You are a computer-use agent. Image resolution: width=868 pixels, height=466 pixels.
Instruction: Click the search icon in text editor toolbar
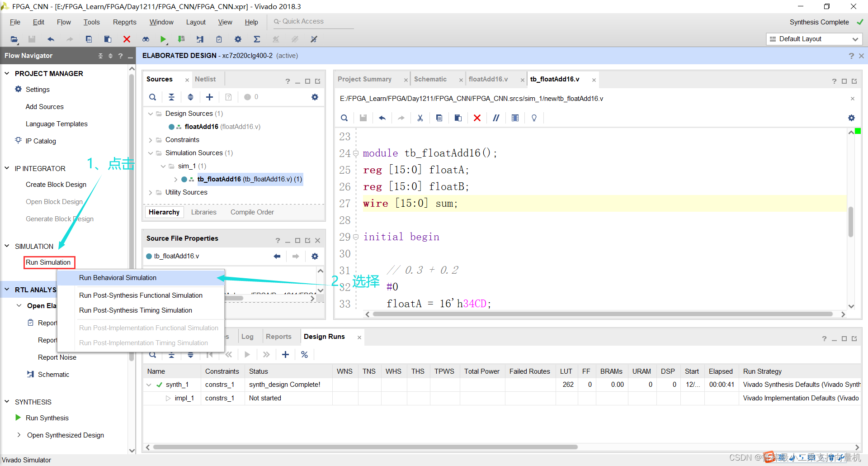click(344, 118)
